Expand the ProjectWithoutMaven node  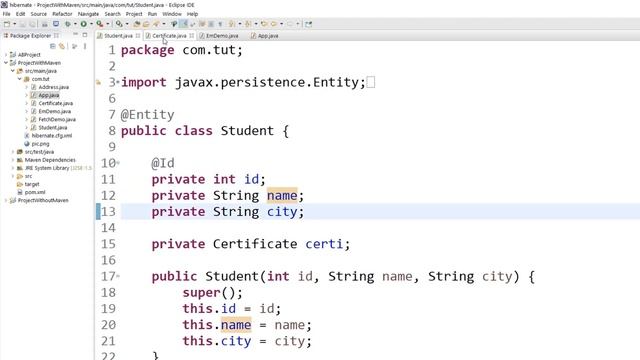click(6, 200)
